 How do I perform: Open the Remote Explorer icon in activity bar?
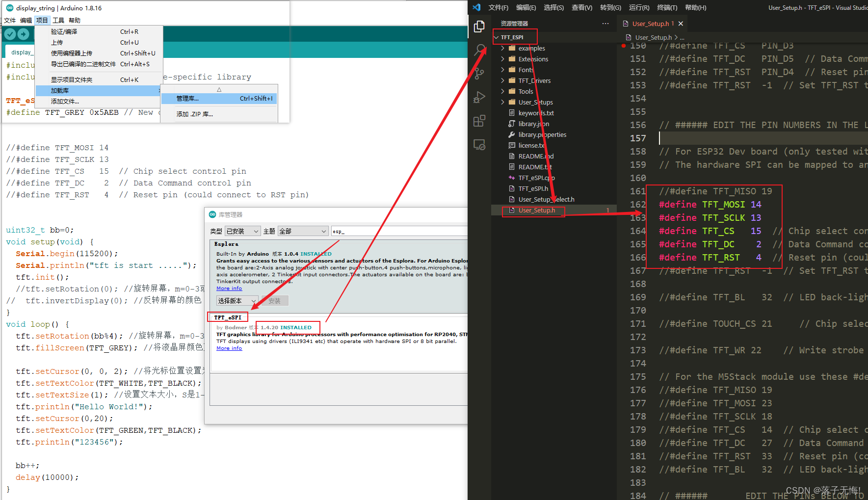click(x=479, y=145)
